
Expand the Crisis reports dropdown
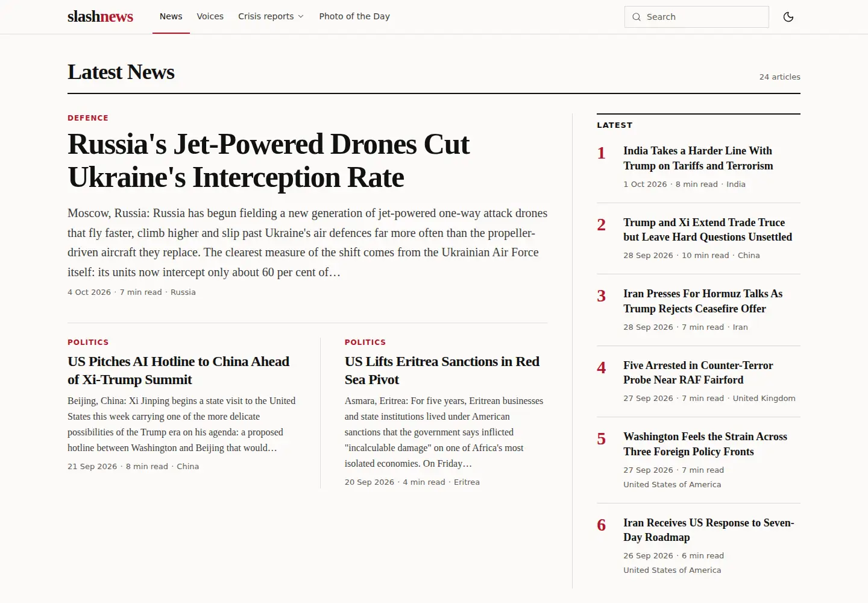[x=271, y=16]
